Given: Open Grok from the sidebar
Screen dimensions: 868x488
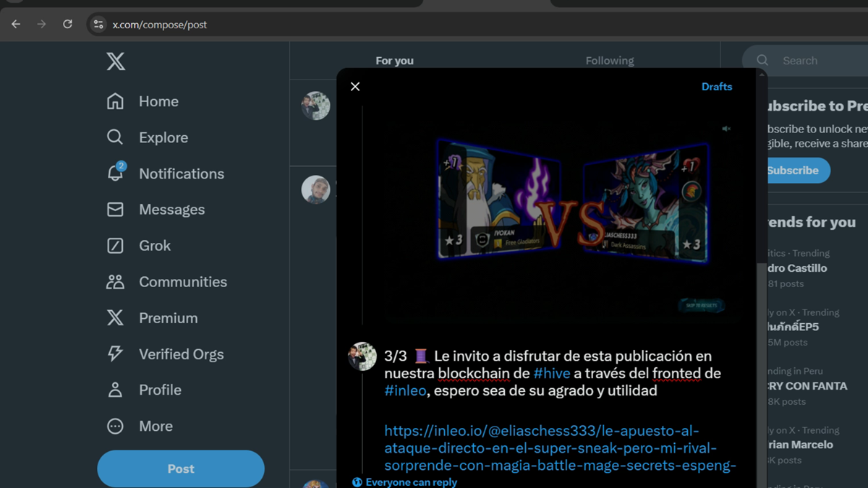Looking at the screenshot, I should click(138, 246).
